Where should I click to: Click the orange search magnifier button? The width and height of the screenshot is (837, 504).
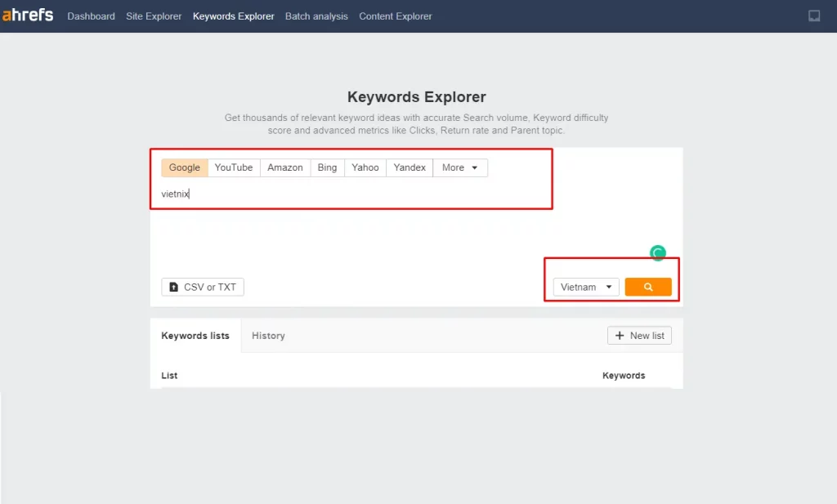[x=648, y=287]
